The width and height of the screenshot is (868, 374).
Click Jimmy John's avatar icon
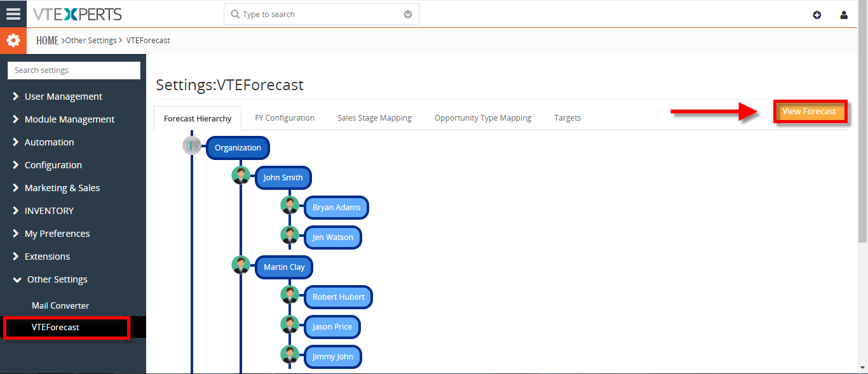(290, 354)
